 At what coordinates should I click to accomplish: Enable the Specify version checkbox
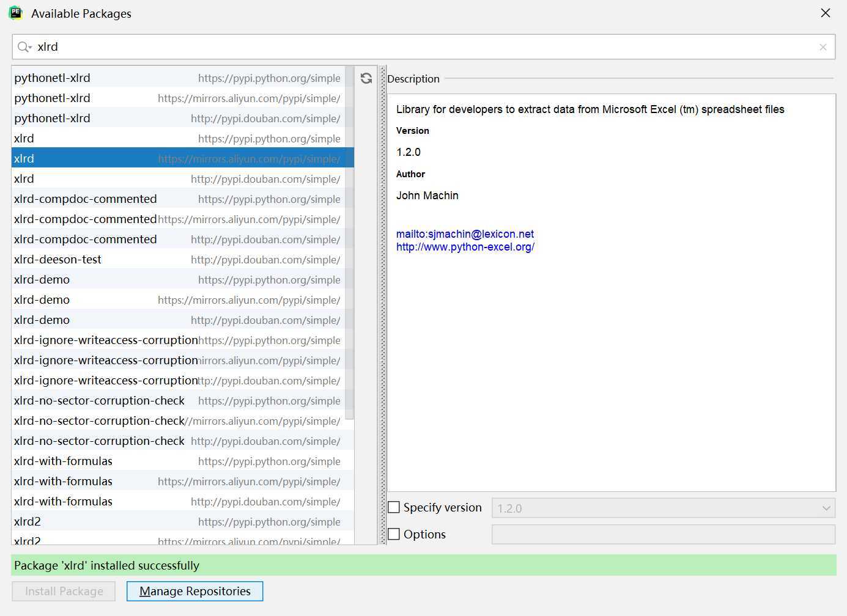point(394,507)
